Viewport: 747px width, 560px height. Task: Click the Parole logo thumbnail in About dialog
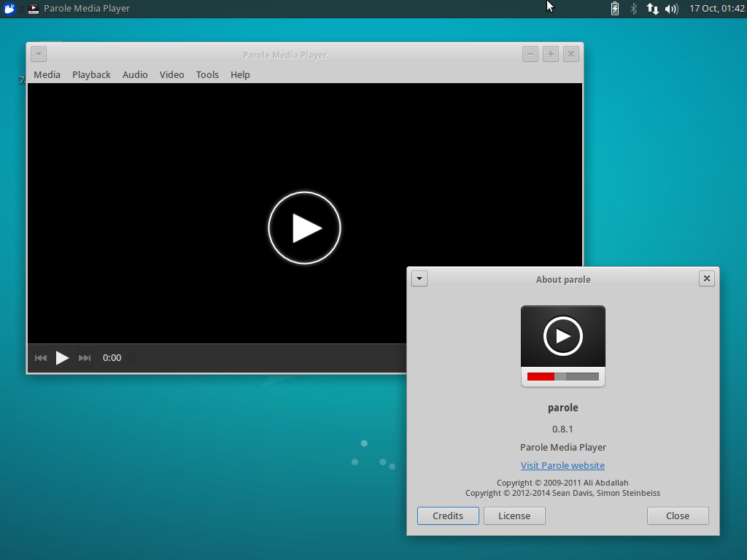point(562,346)
